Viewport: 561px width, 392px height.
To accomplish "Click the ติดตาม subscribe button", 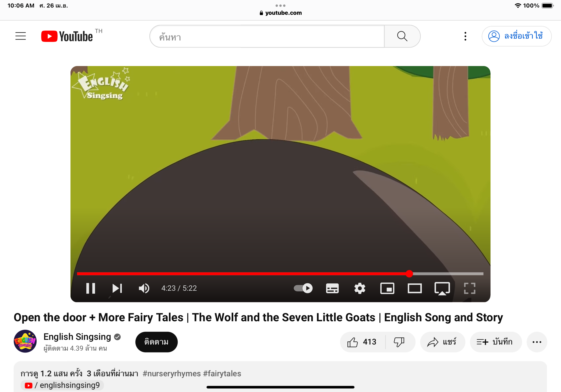I will click(156, 342).
